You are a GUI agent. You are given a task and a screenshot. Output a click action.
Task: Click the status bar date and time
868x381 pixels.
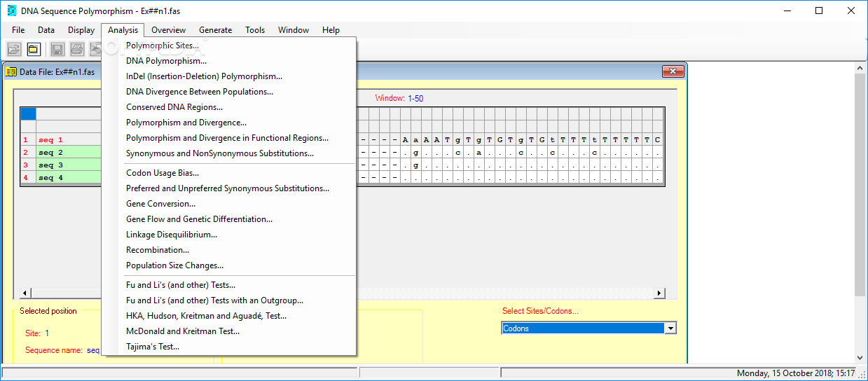tap(796, 373)
